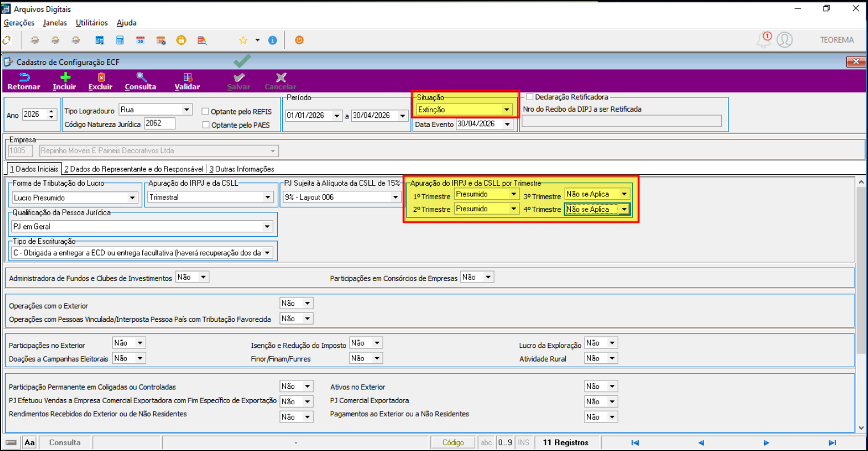Click the plain calendar 30 icon
868x451 pixels.
(141, 40)
